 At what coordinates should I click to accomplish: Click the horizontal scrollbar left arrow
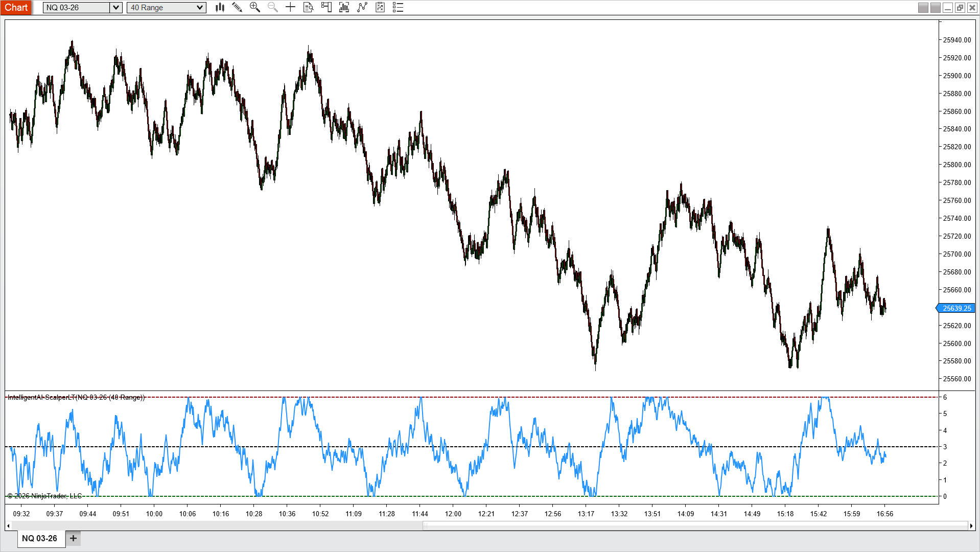coord(8,525)
